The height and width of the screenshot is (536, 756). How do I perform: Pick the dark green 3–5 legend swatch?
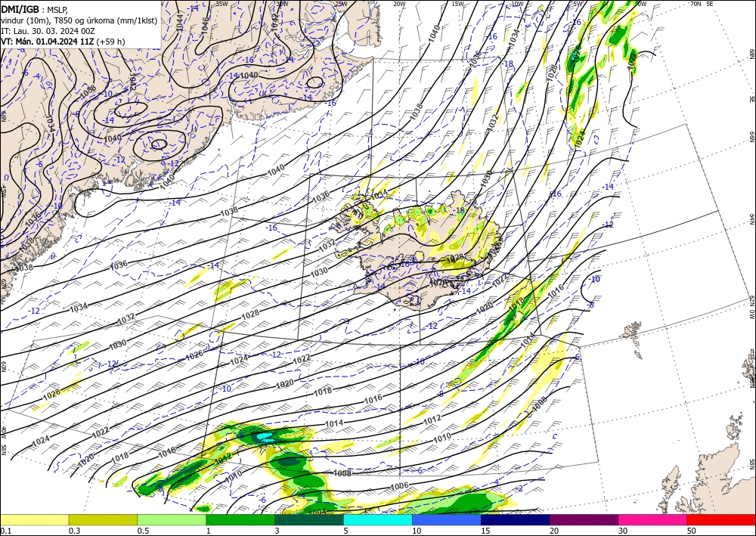coord(309,519)
